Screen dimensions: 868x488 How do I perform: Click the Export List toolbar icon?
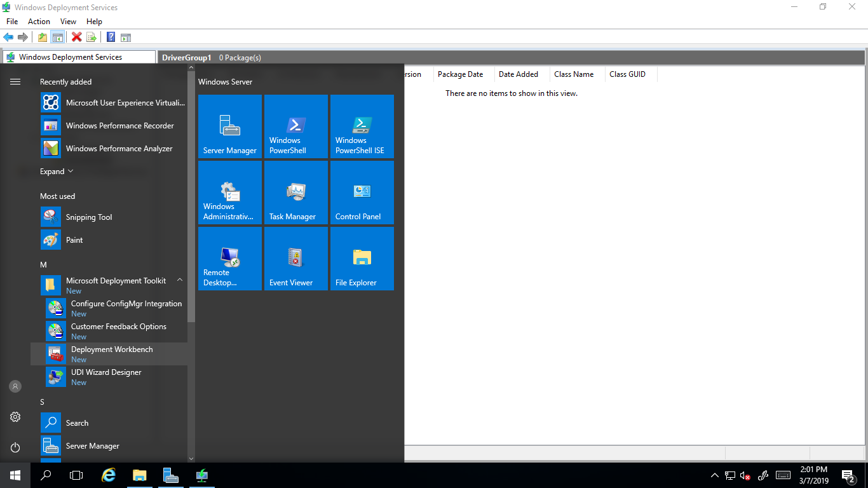tap(92, 37)
